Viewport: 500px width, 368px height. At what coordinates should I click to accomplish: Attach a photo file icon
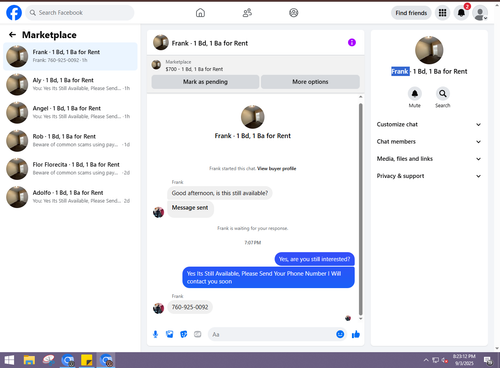pos(170,334)
